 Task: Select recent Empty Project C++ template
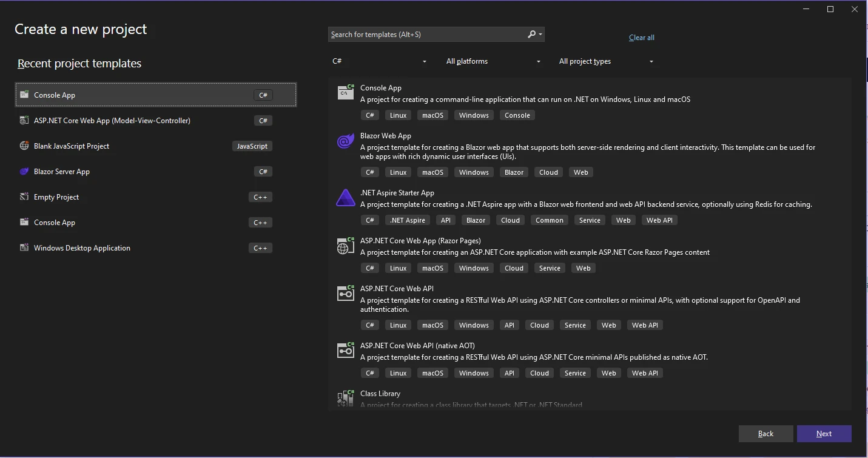(56, 197)
